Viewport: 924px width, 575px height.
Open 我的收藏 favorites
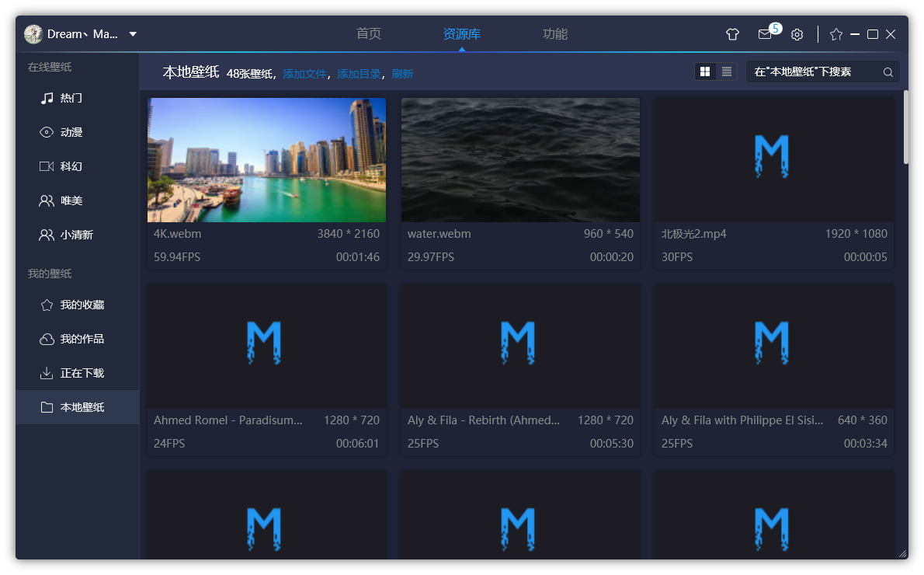78,305
